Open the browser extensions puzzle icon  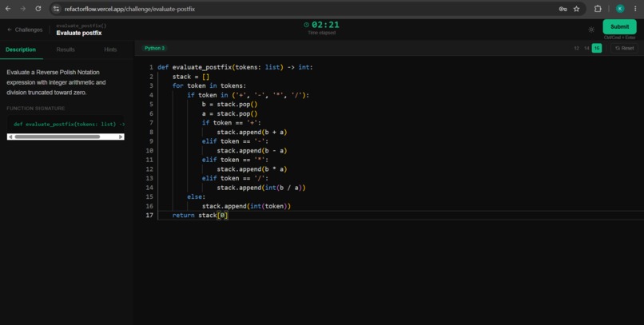click(x=598, y=9)
